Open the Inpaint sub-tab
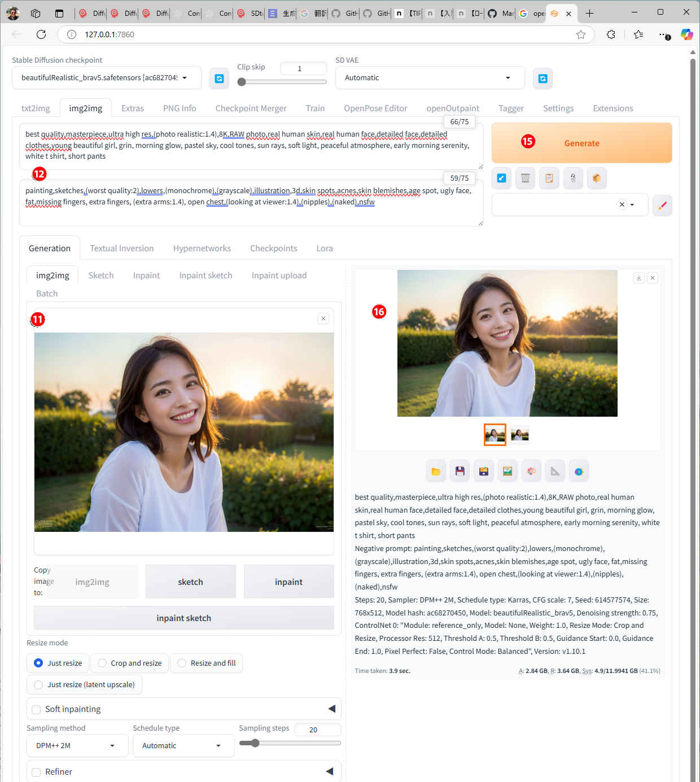Screen dimensions: 700x782 click(146, 276)
